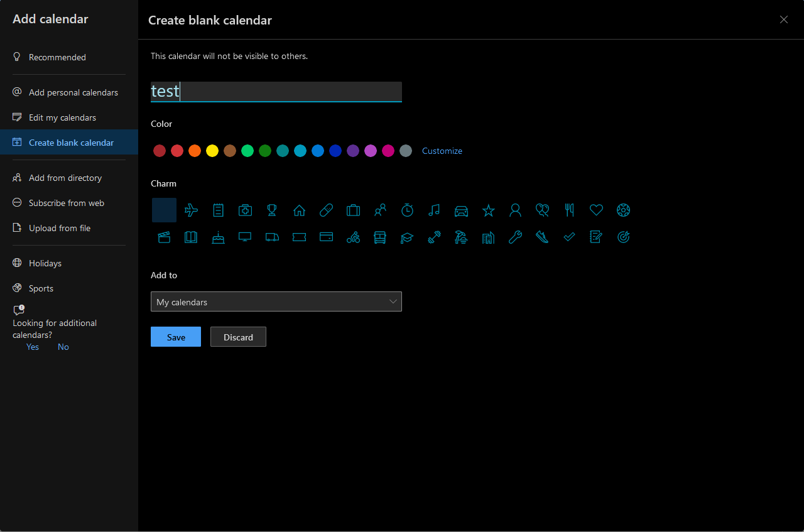Select the dumbbell charm
Screen dimensions: 804x532
pos(434,237)
